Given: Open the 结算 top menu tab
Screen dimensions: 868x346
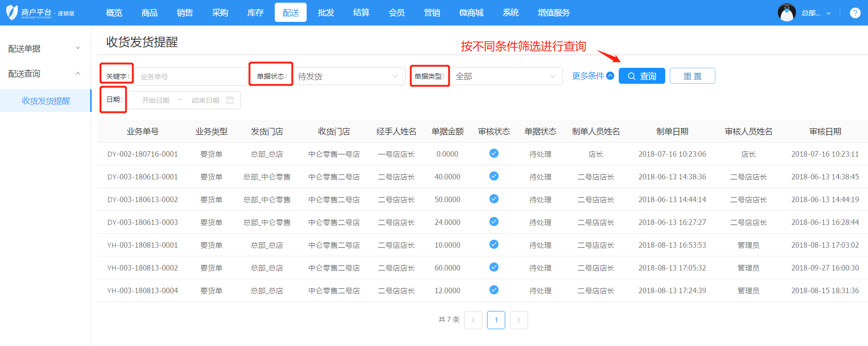Looking at the screenshot, I should [x=361, y=13].
